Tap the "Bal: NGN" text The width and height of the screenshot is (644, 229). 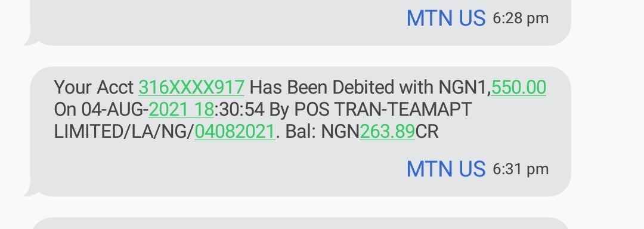pyautogui.click(x=323, y=132)
